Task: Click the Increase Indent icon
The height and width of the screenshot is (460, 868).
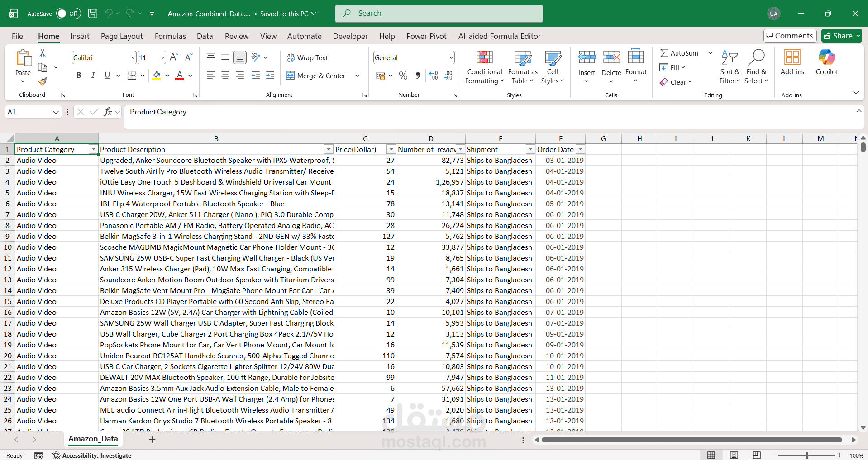Action: coord(270,76)
